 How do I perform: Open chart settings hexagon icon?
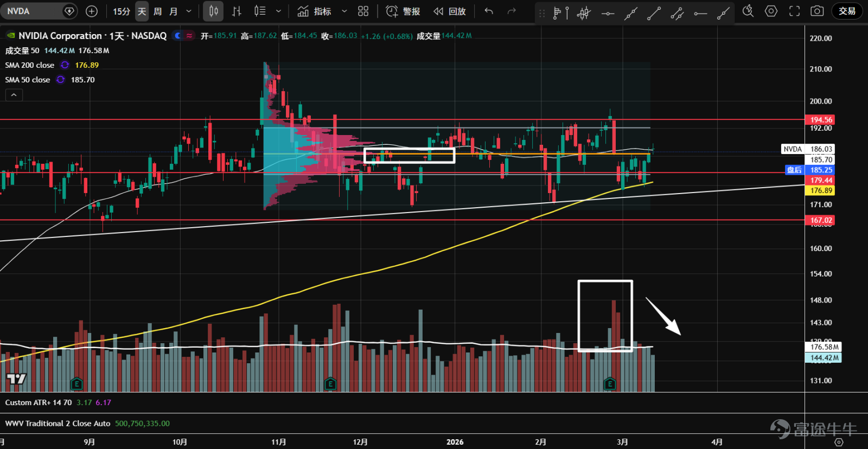(771, 11)
